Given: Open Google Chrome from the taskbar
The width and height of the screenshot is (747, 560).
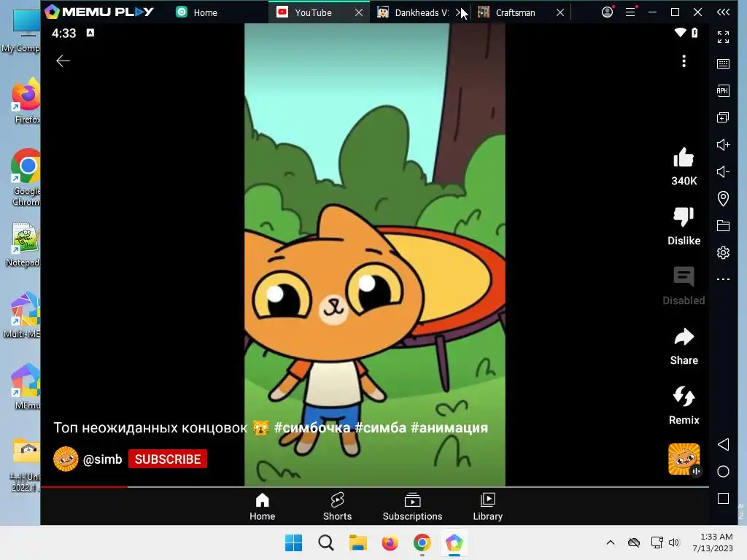Looking at the screenshot, I should (422, 542).
